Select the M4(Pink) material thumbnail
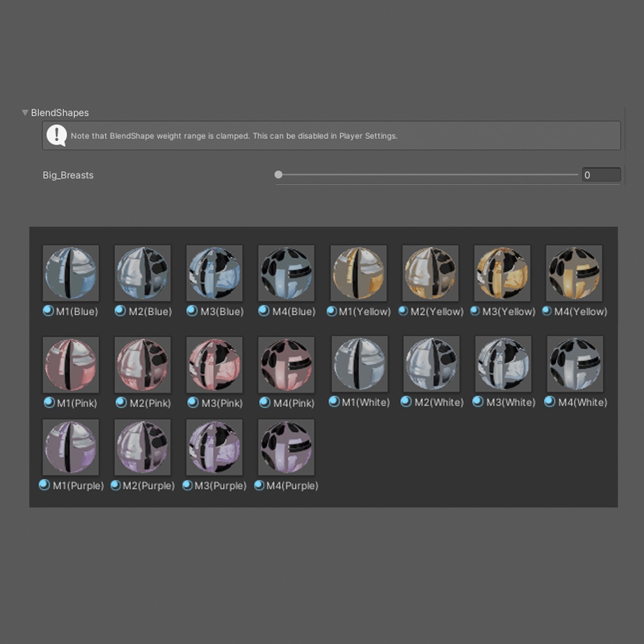 [x=286, y=365]
